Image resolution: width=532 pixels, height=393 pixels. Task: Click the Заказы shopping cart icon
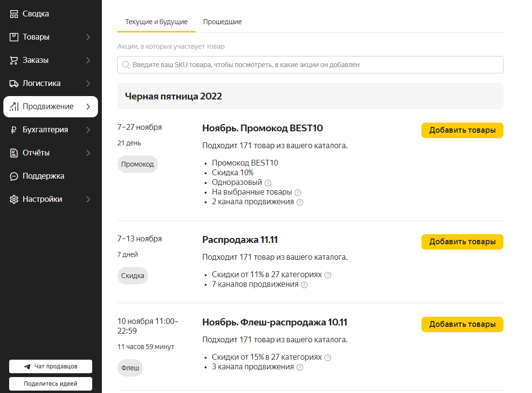(x=14, y=60)
